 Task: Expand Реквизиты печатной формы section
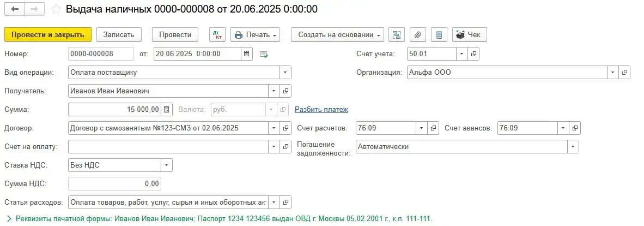(9, 219)
